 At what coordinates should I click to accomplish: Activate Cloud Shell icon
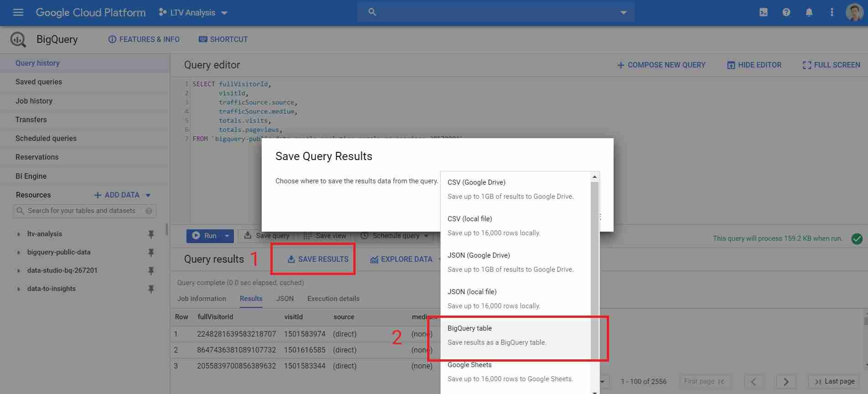[764, 12]
